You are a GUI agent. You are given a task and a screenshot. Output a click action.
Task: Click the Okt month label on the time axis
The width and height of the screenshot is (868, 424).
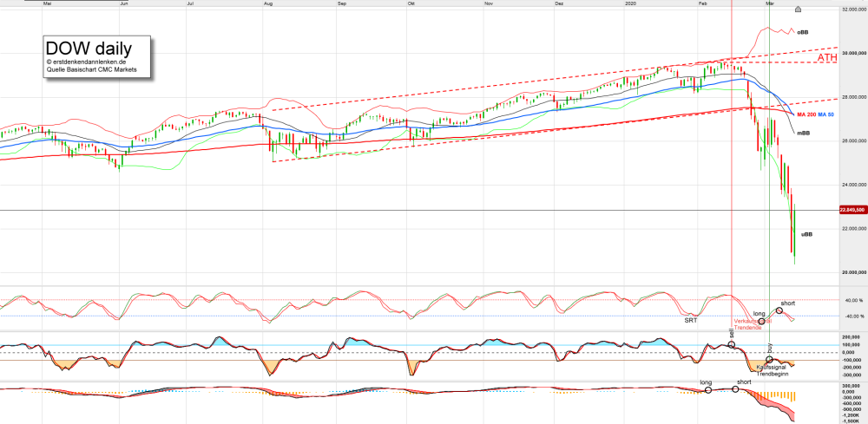(x=411, y=3)
